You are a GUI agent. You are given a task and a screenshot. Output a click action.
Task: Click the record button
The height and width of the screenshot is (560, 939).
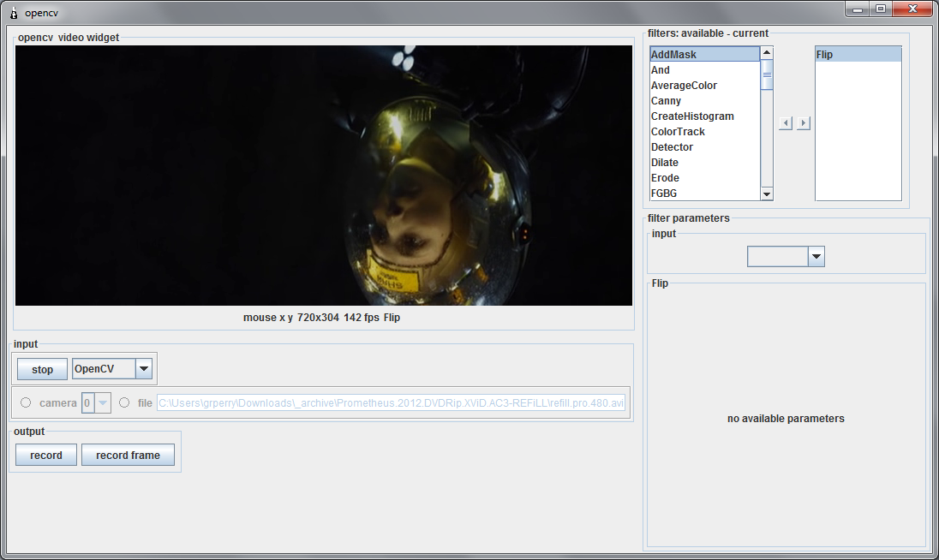pyautogui.click(x=46, y=456)
